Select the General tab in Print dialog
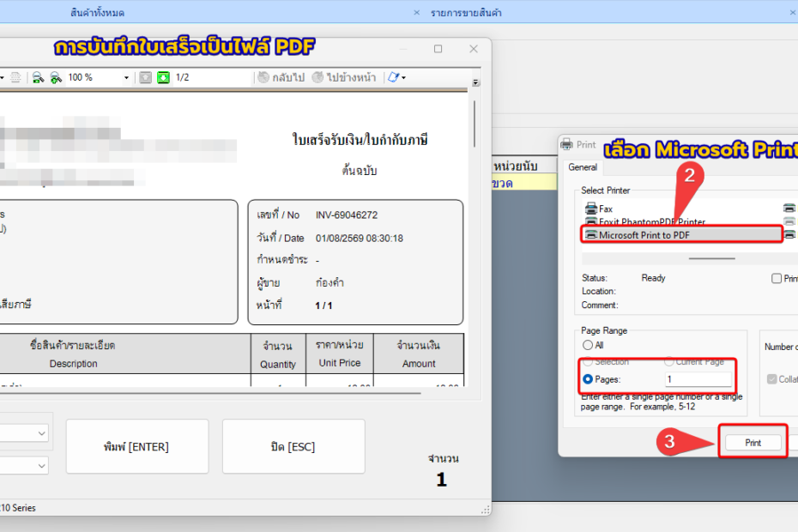 583,167
